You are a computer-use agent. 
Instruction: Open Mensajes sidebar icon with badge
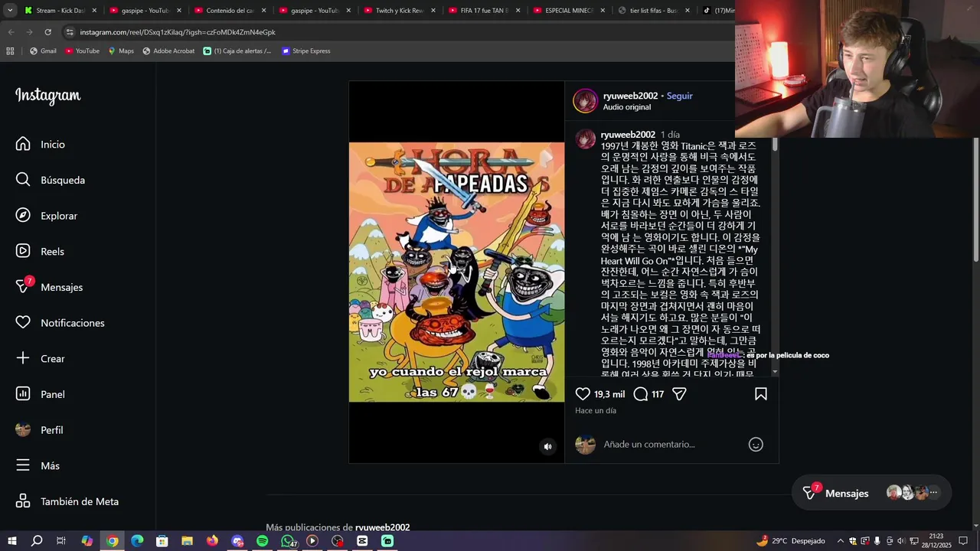point(24,286)
